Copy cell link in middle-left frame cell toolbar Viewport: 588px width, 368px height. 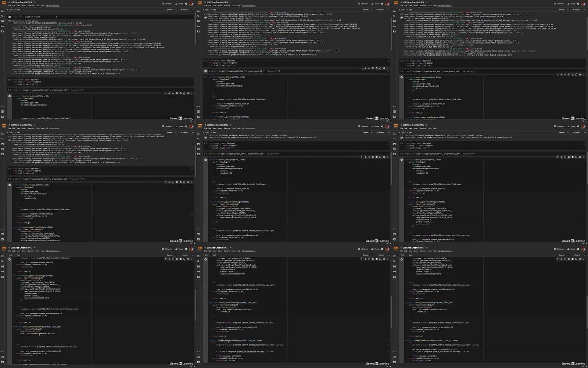(173, 182)
